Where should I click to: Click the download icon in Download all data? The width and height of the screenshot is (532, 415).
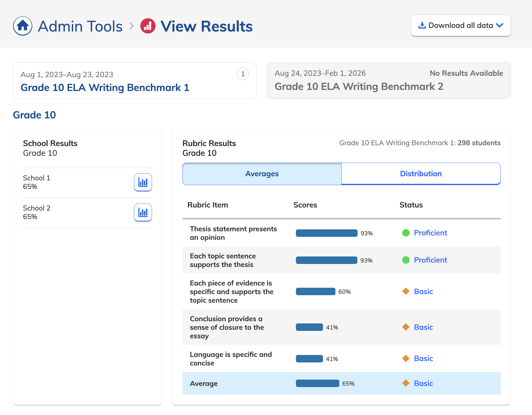tap(422, 25)
